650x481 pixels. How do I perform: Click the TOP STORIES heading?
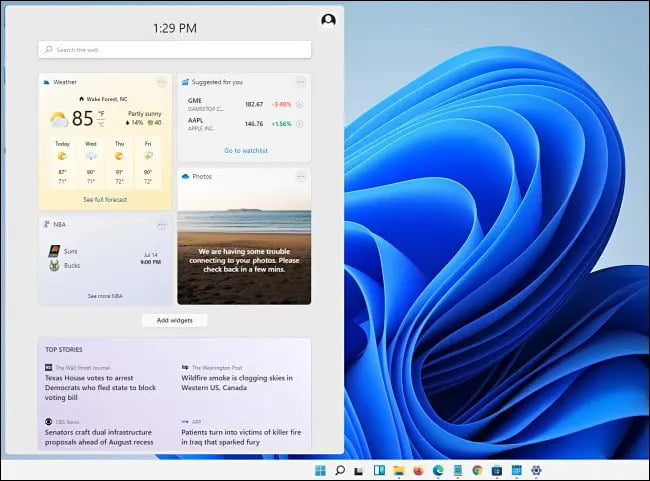64,350
